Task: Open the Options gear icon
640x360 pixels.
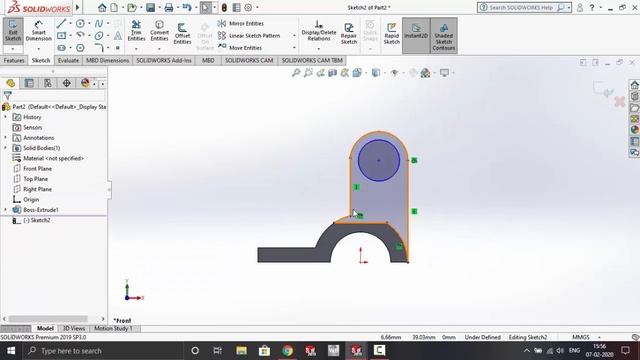Action: tap(248, 7)
